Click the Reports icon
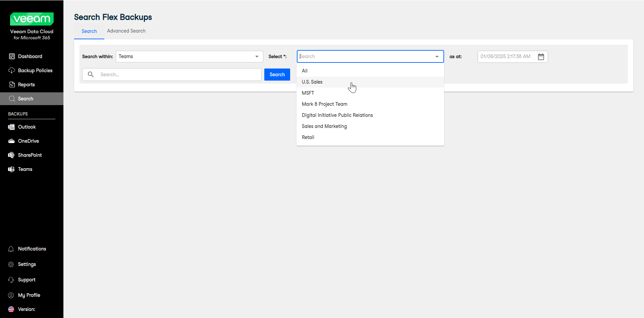Viewport: 644px width, 318px height. coord(12,85)
